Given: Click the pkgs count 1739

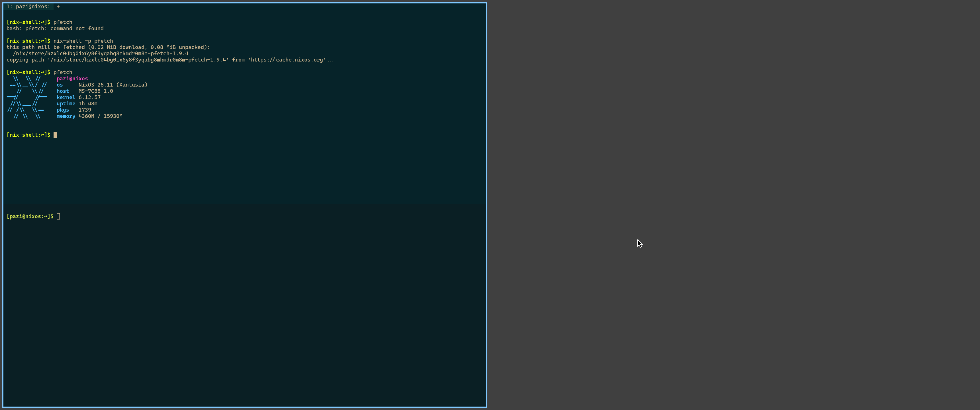Looking at the screenshot, I should pos(84,110).
